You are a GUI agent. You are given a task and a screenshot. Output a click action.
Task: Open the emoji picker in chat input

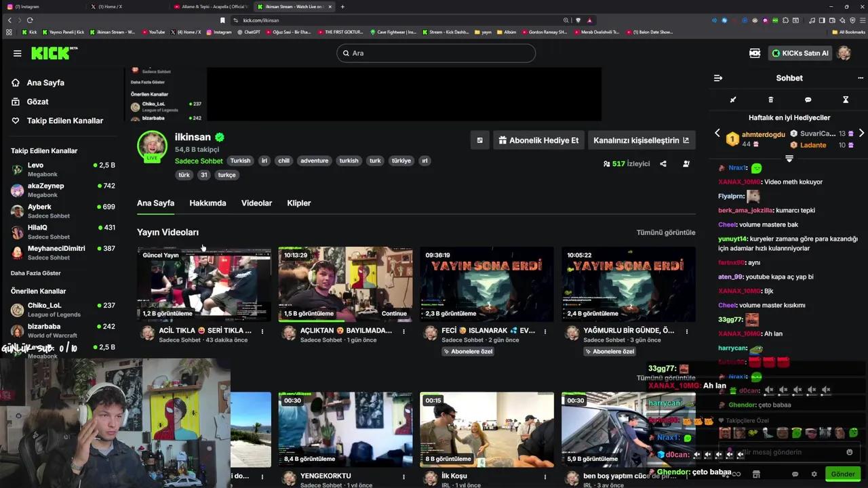849,452
